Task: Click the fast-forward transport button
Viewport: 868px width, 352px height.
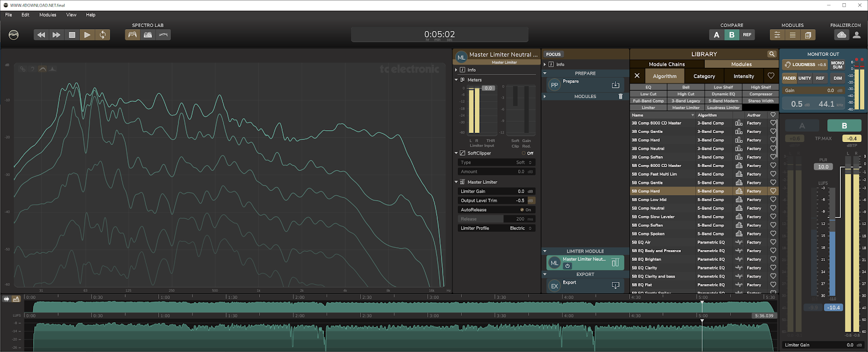Action: [x=56, y=35]
